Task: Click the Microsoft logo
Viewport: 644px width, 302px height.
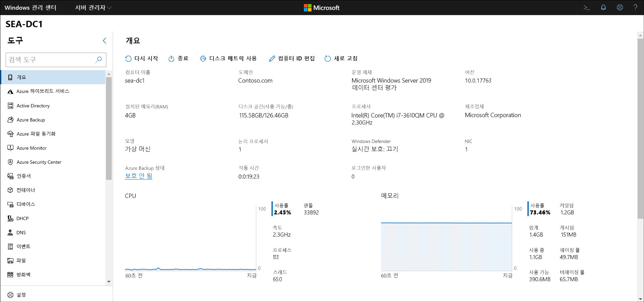Action: pyautogui.click(x=321, y=7)
